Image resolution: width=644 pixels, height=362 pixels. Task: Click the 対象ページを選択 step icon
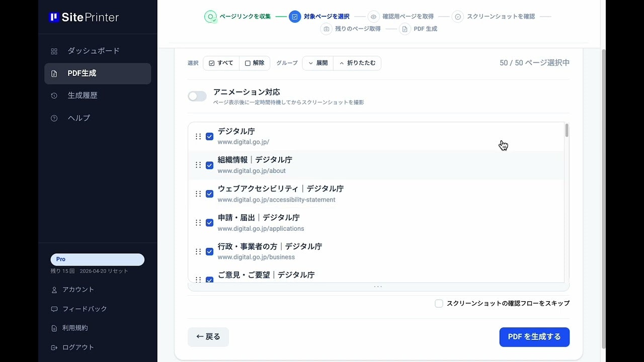pyautogui.click(x=295, y=17)
